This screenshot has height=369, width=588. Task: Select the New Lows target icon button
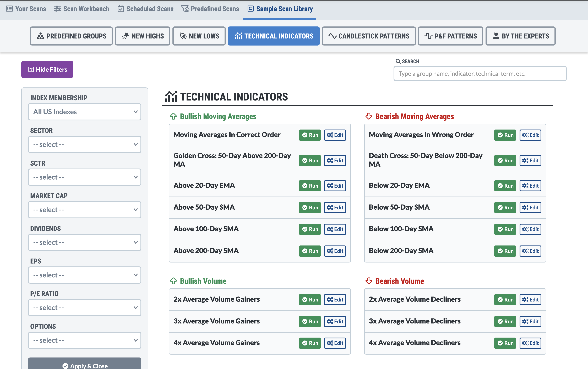[183, 36]
